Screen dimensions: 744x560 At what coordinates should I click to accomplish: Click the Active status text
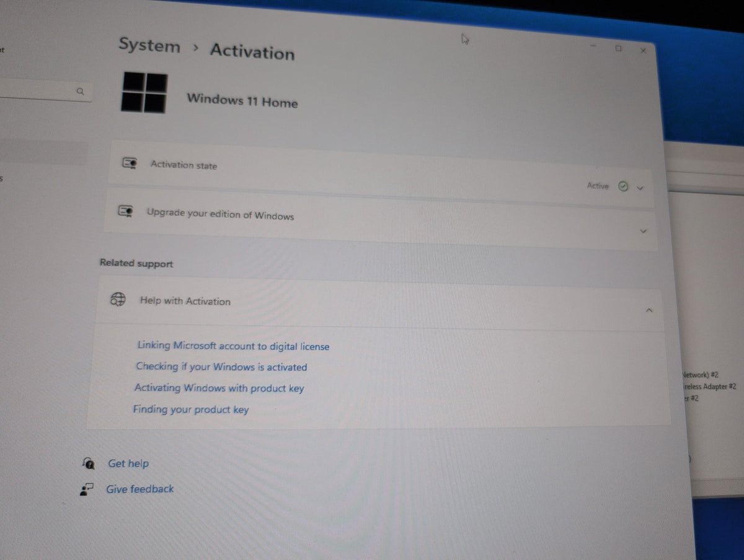(598, 185)
